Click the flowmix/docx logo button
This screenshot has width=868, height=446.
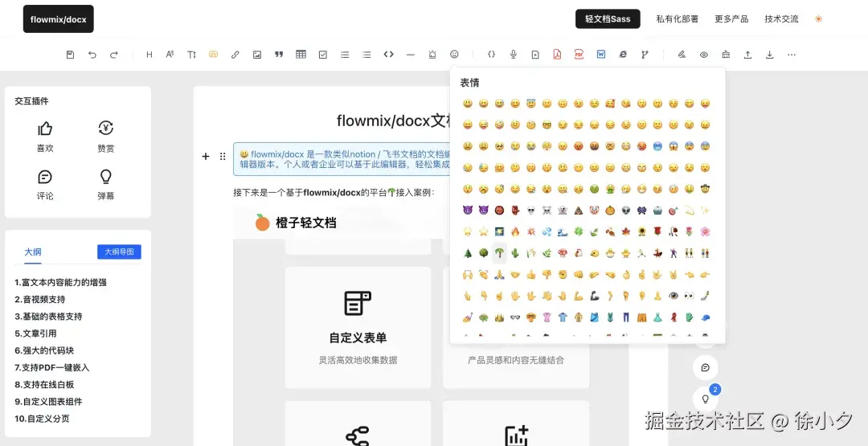pyautogui.click(x=58, y=18)
